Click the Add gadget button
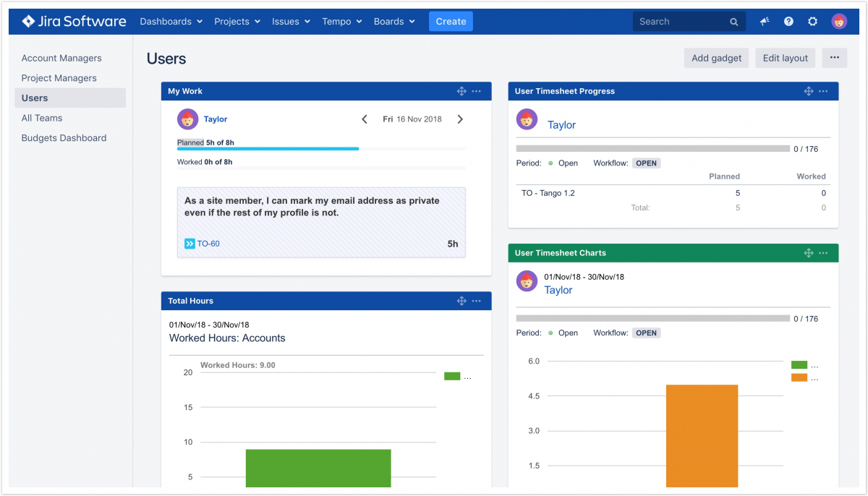This screenshot has height=496, width=868. (716, 58)
